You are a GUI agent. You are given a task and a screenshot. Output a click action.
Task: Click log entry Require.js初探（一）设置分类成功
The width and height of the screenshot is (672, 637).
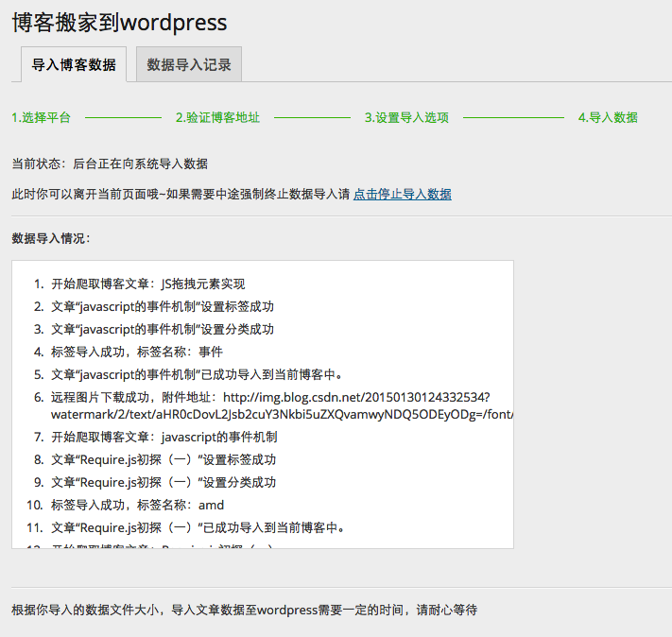tap(164, 482)
